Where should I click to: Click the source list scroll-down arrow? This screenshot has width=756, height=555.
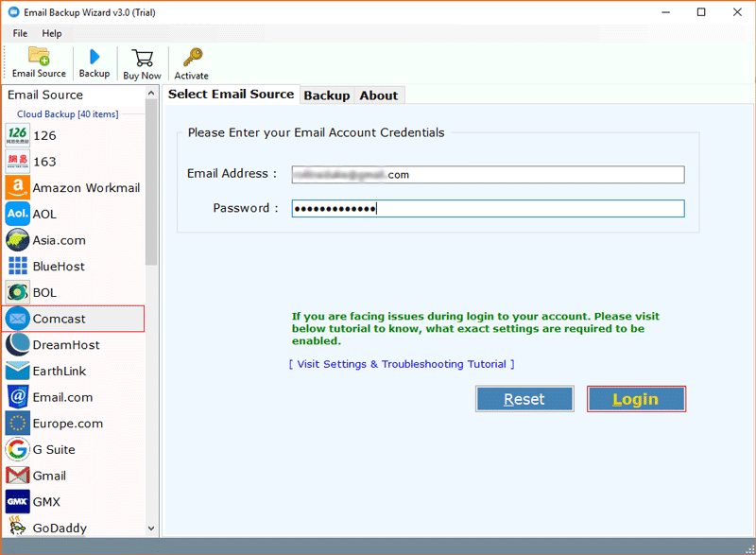click(151, 529)
